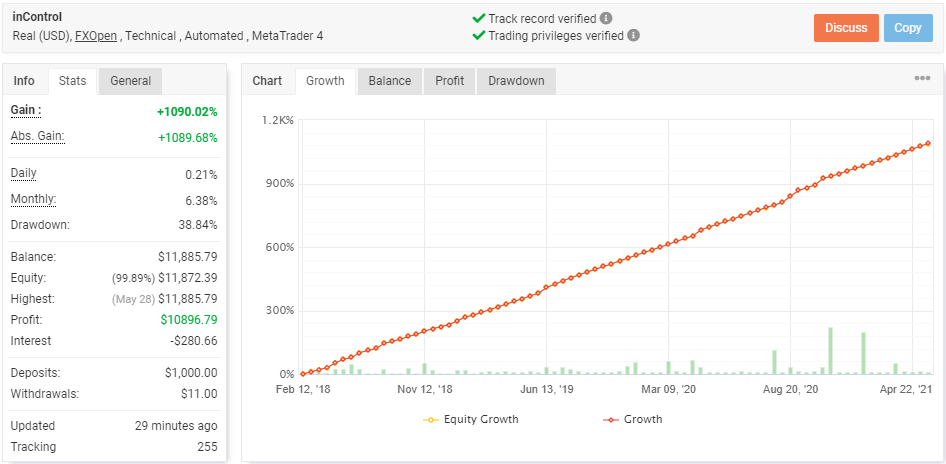
Task: Show the Profit chart tab
Action: click(449, 81)
